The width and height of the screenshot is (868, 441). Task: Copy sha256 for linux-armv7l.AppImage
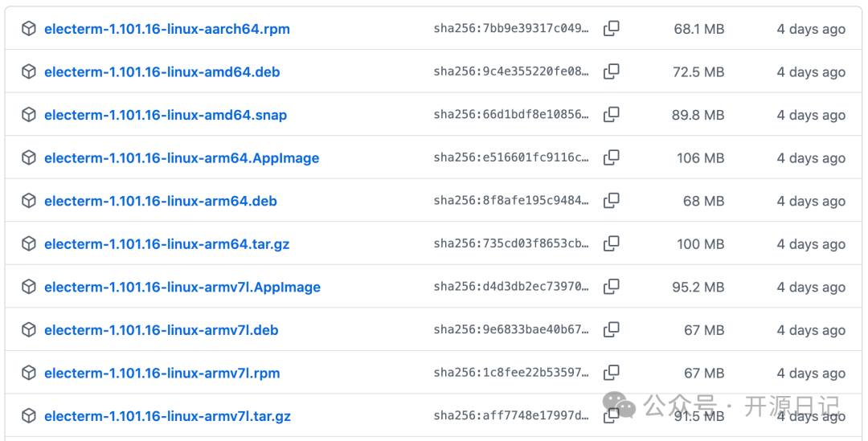point(612,287)
